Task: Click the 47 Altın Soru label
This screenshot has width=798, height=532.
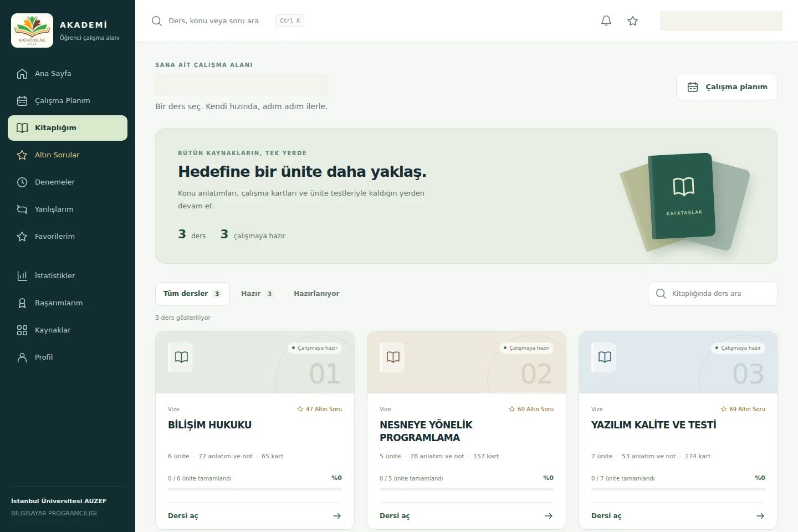Action: [320, 410]
